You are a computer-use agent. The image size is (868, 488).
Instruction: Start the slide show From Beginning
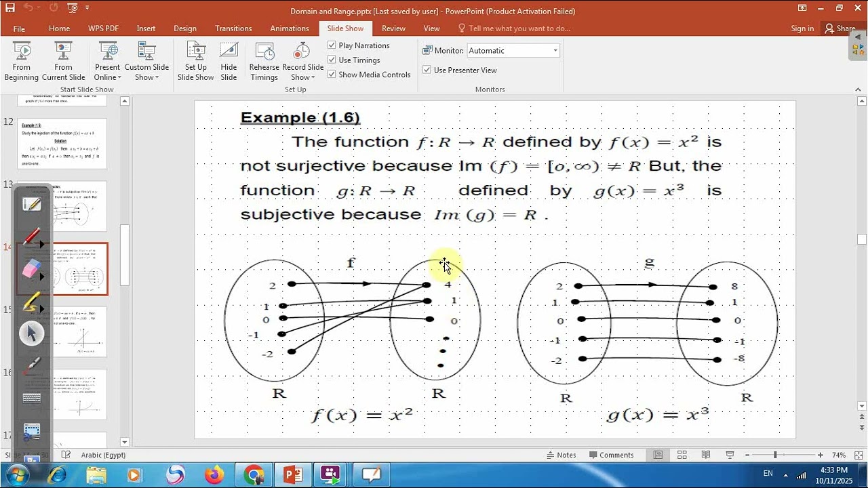pos(22,61)
